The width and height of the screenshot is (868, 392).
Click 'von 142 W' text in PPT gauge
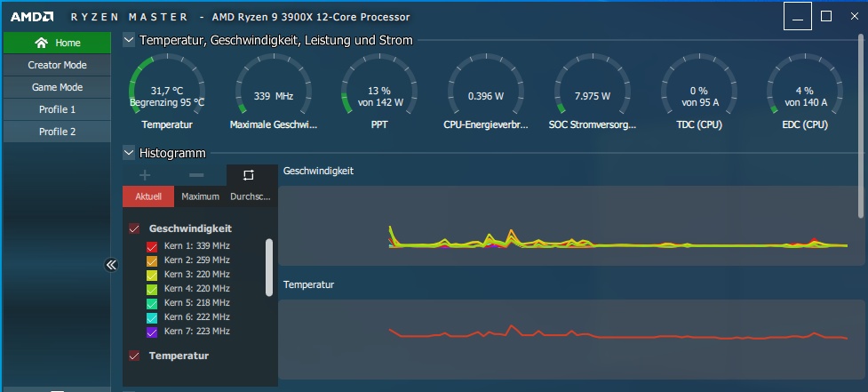click(x=379, y=102)
